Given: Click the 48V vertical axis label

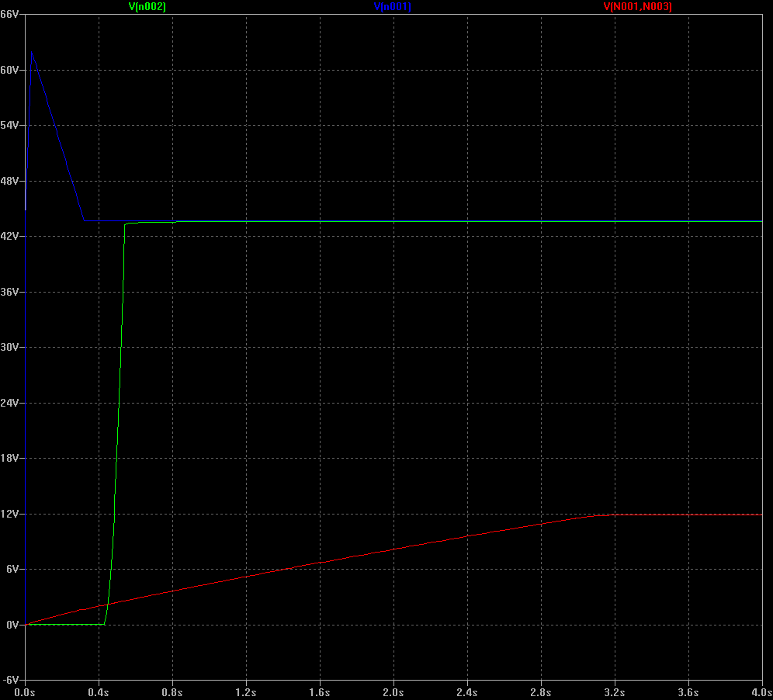Looking at the screenshot, I should [x=9, y=181].
